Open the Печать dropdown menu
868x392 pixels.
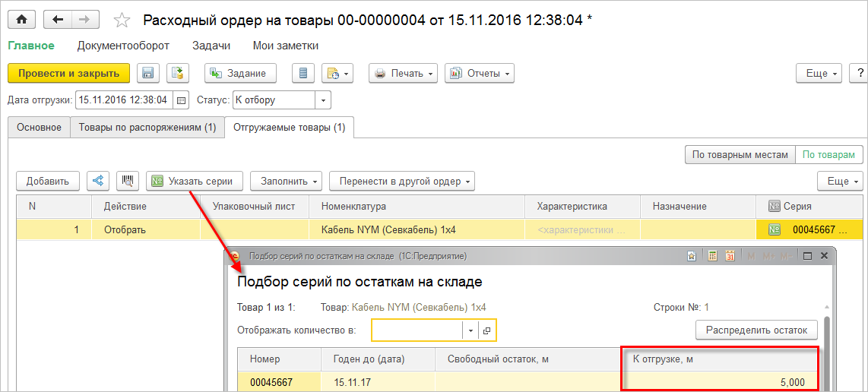[x=403, y=73]
